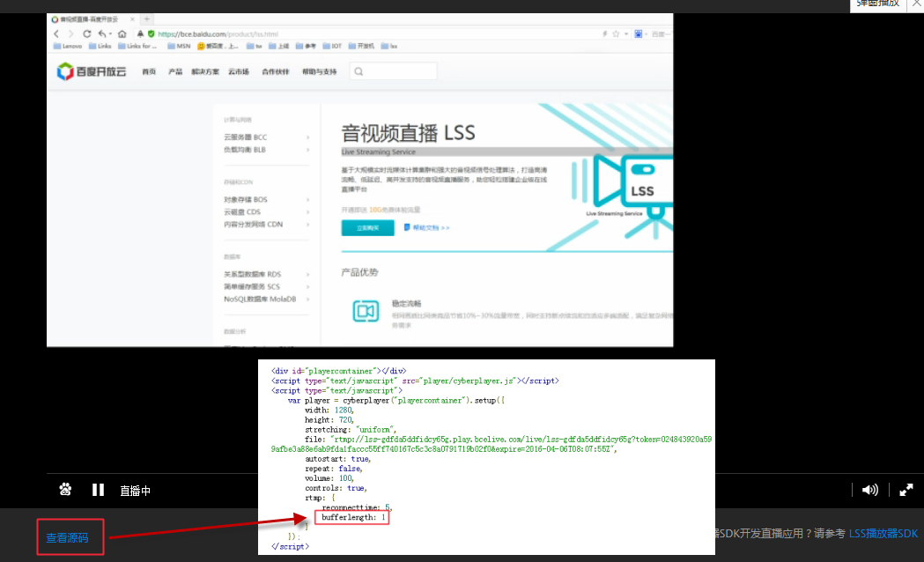The width and height of the screenshot is (924, 562).
Task: Expand the 云磁盘 CDS sidebar entry
Action: [266, 212]
